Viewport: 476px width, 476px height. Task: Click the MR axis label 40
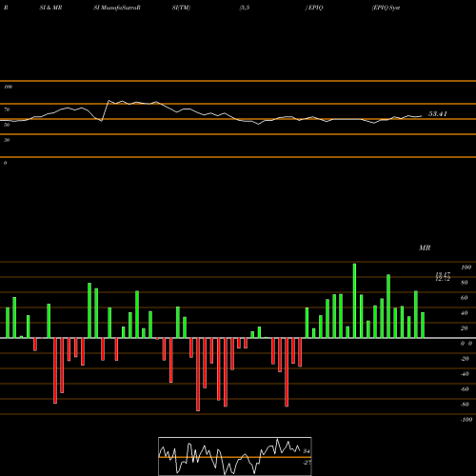465,313
